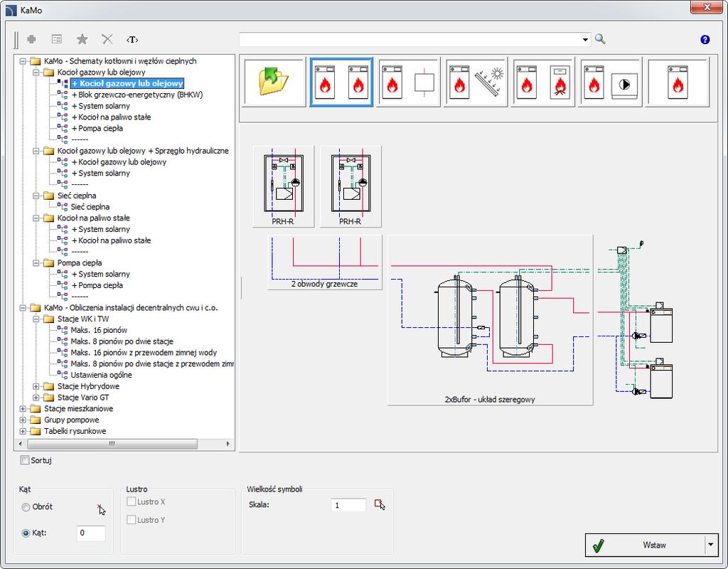This screenshot has width=728, height=569.
Task: Select the 2 obwody grzewcze schematic
Action: coord(324,262)
